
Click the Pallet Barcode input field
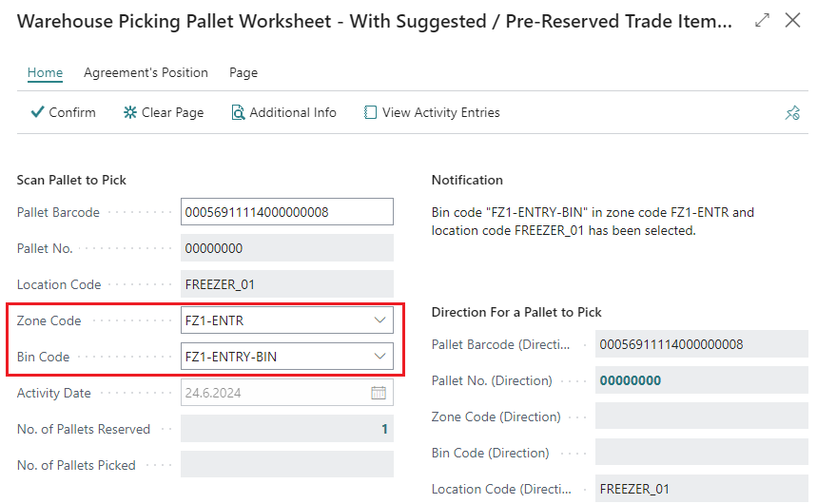pyautogui.click(x=285, y=212)
